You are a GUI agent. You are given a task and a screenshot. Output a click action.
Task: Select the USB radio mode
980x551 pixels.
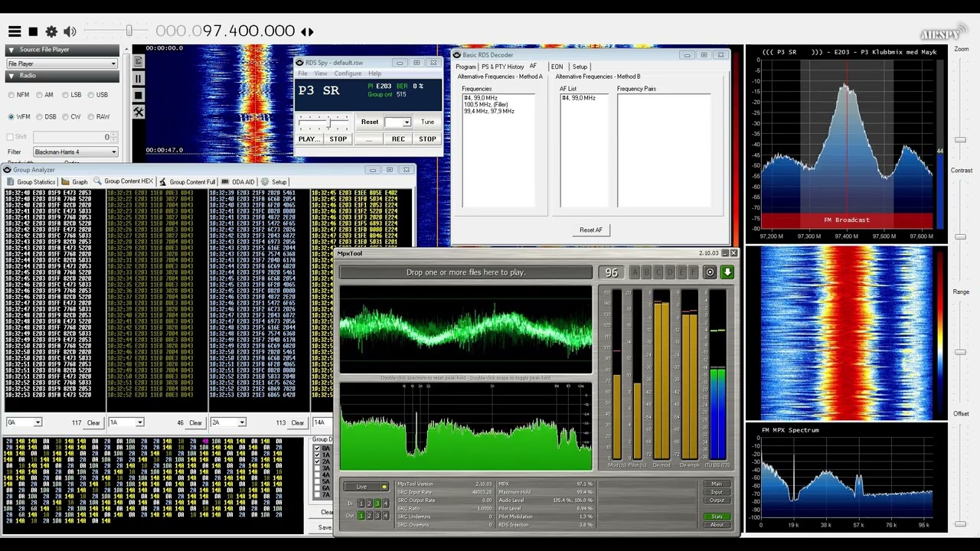98,95
